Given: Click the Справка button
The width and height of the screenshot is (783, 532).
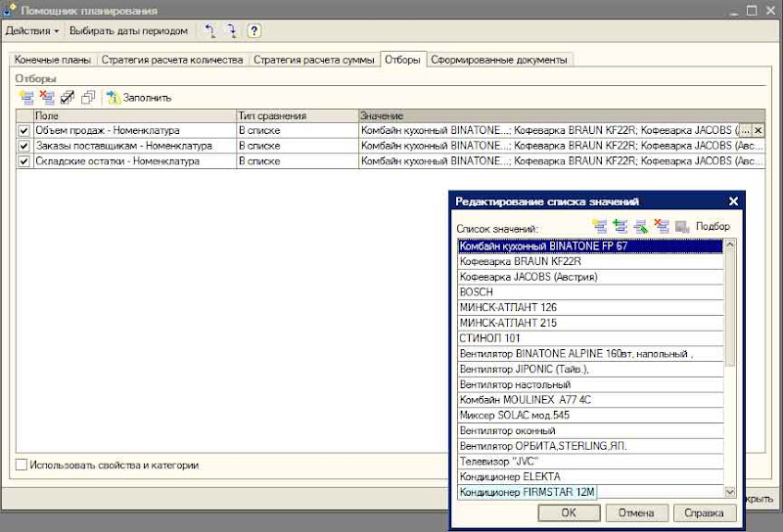Looking at the screenshot, I should [704, 513].
